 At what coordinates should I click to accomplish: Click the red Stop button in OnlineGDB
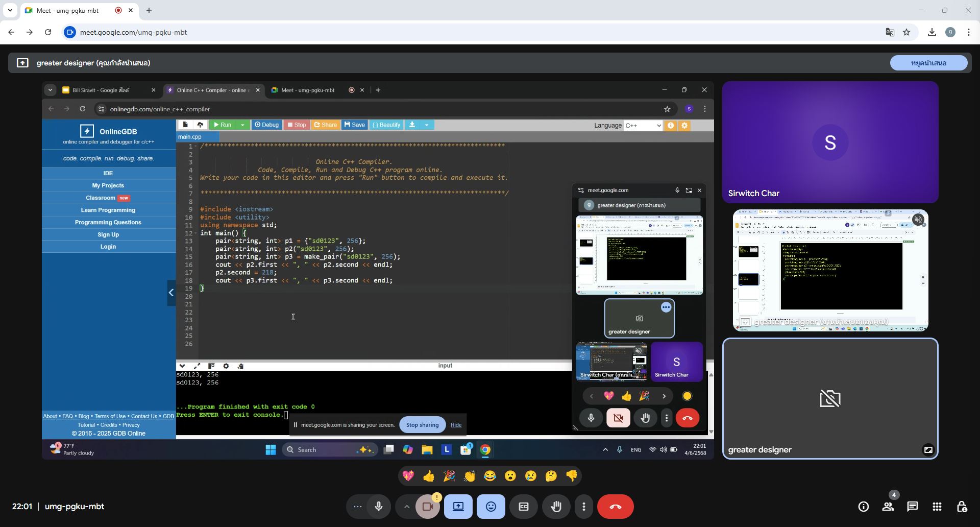click(297, 125)
